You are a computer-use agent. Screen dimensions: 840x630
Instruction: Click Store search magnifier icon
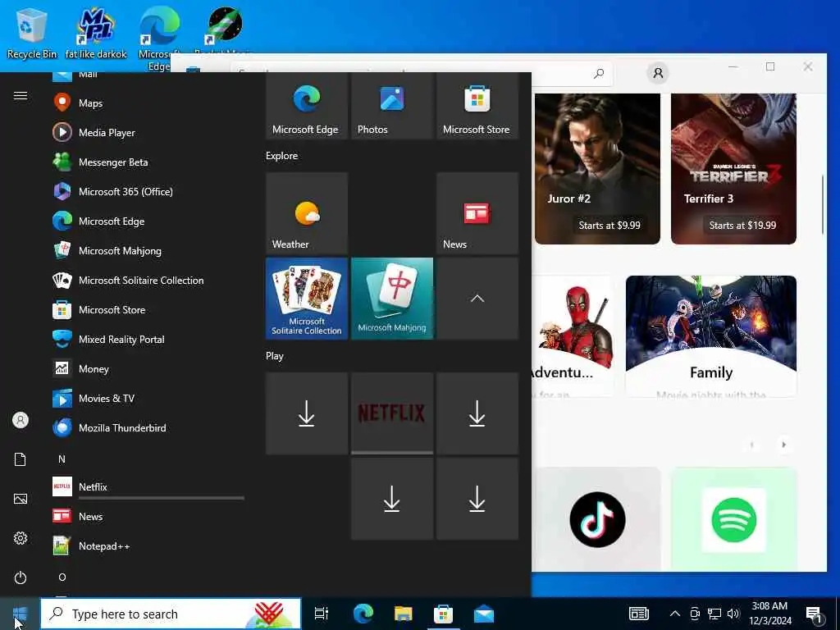(x=599, y=73)
